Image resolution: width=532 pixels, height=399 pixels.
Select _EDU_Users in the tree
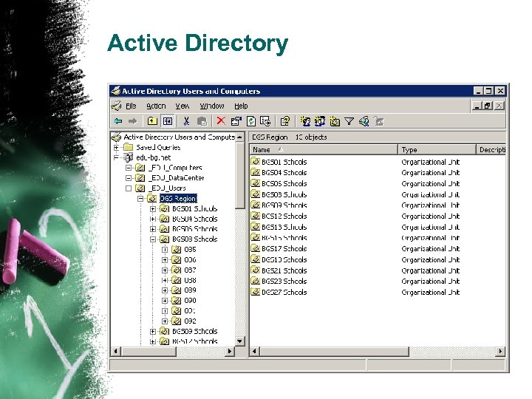coord(167,188)
